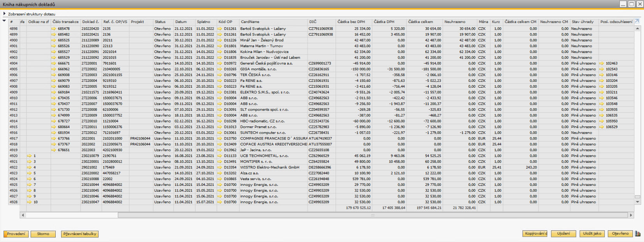Click the Převrácení tabulky button
This screenshot has height=242, width=644.
click(x=80, y=234)
